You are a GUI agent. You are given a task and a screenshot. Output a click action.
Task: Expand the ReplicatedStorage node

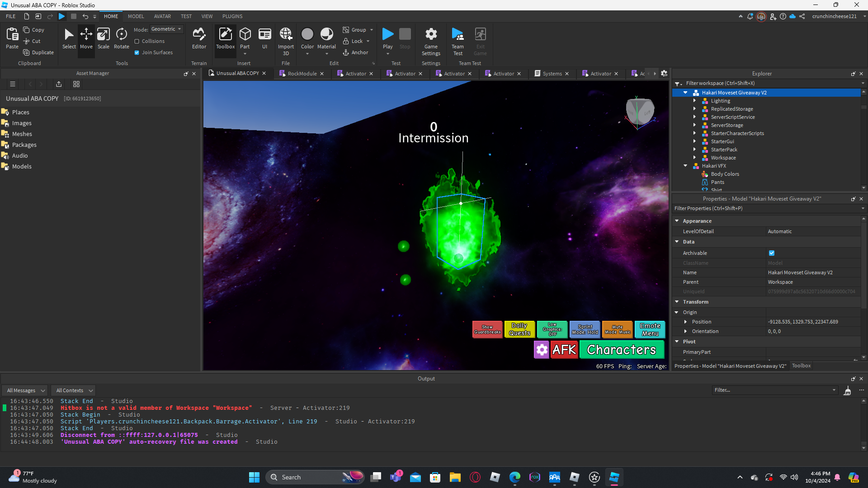(694, 109)
